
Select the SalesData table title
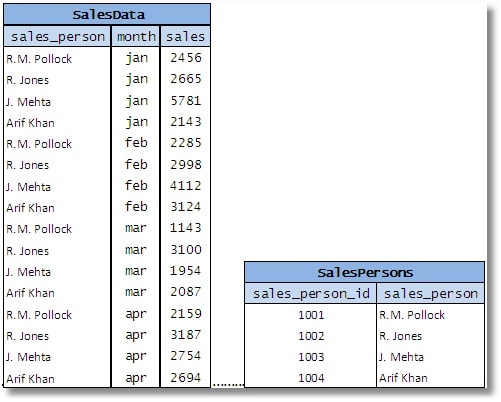[x=108, y=15]
